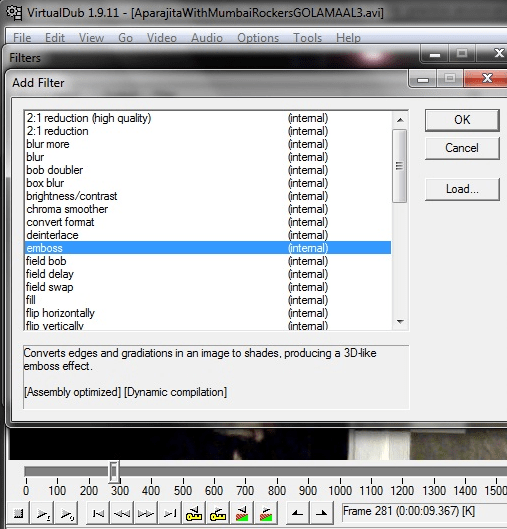Select the 'field bob' filter
507x529 pixels.
tap(208, 261)
